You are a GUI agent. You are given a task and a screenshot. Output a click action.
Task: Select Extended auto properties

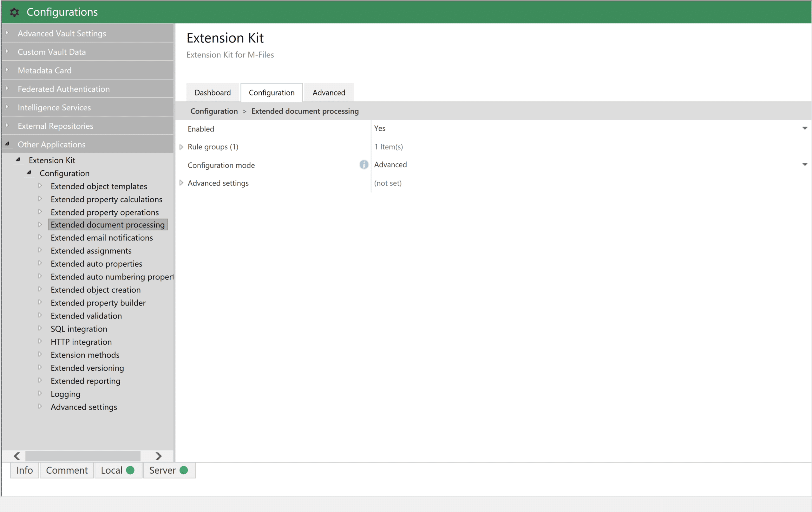click(x=96, y=264)
